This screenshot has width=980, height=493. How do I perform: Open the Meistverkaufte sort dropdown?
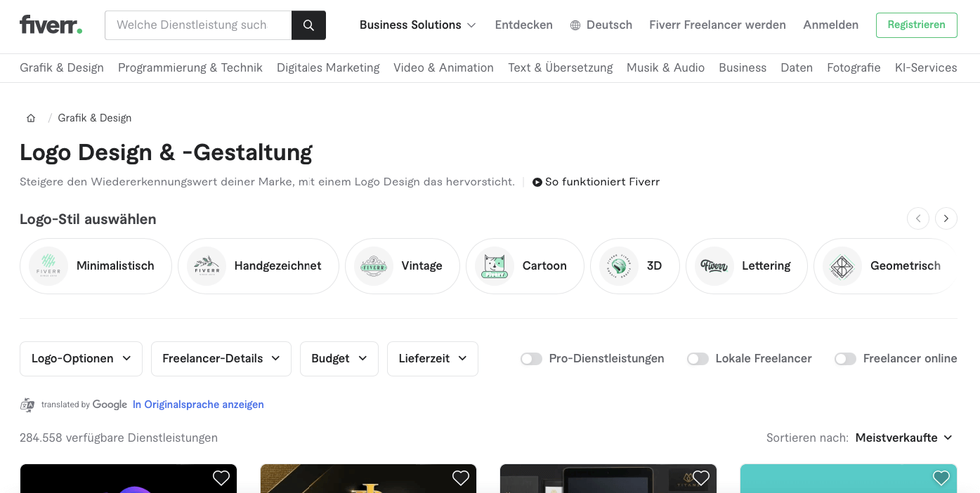tap(904, 438)
